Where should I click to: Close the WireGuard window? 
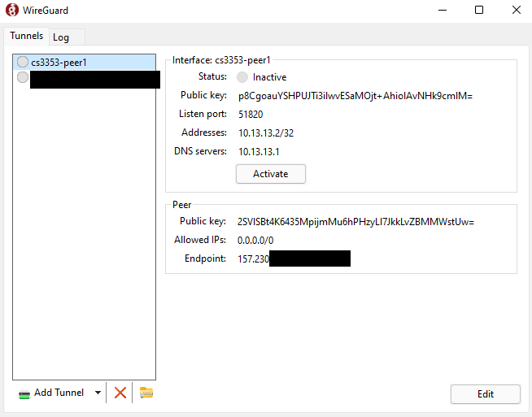pyautogui.click(x=516, y=11)
